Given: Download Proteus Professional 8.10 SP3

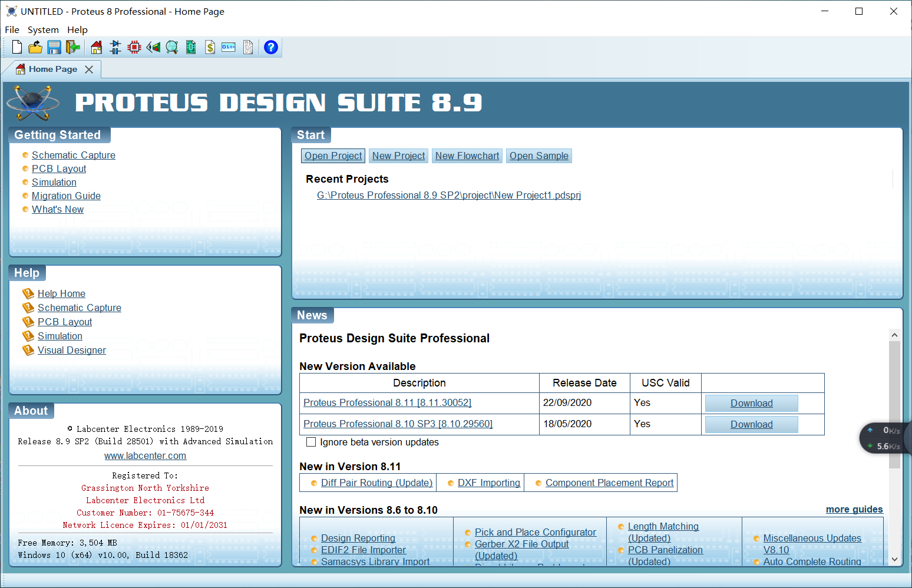Looking at the screenshot, I should 751,424.
